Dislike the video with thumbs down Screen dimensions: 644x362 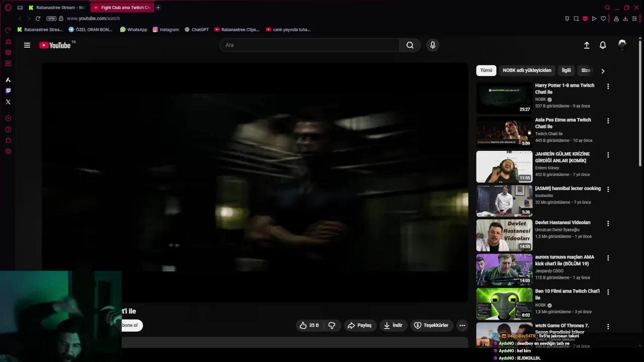point(332,325)
